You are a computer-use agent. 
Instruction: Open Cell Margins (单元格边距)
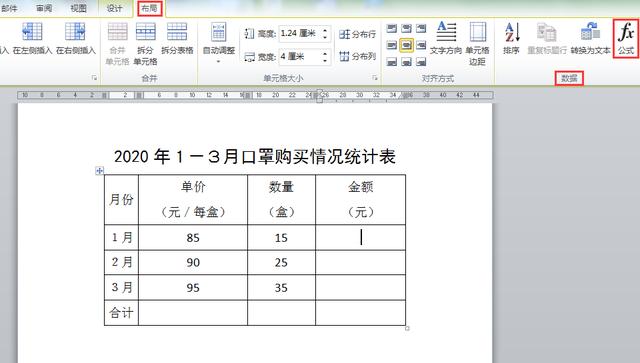click(x=477, y=43)
